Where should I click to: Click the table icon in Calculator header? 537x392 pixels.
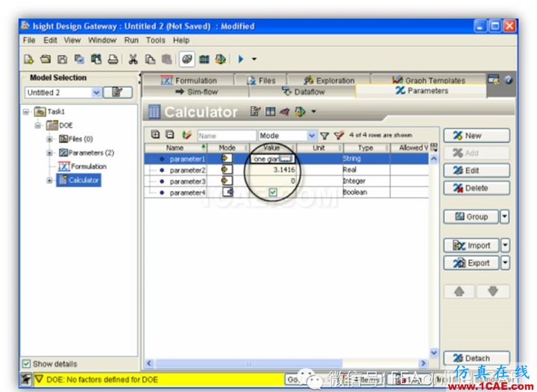point(270,112)
